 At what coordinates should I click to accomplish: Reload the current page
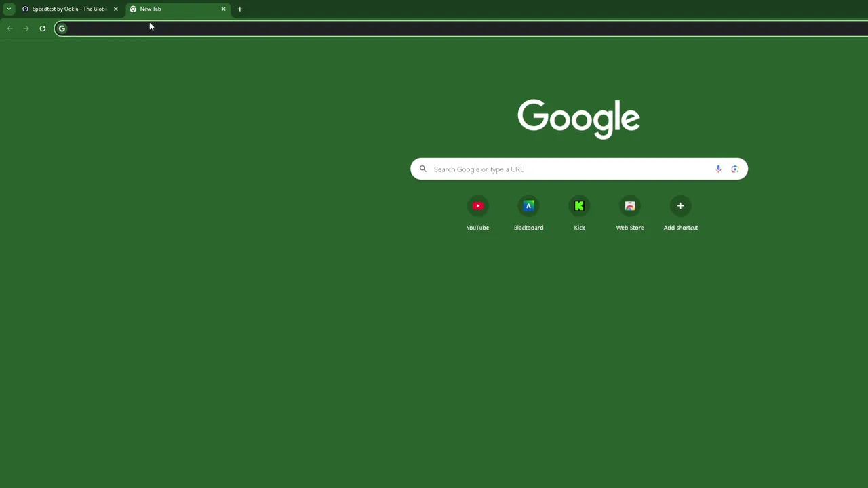click(42, 28)
